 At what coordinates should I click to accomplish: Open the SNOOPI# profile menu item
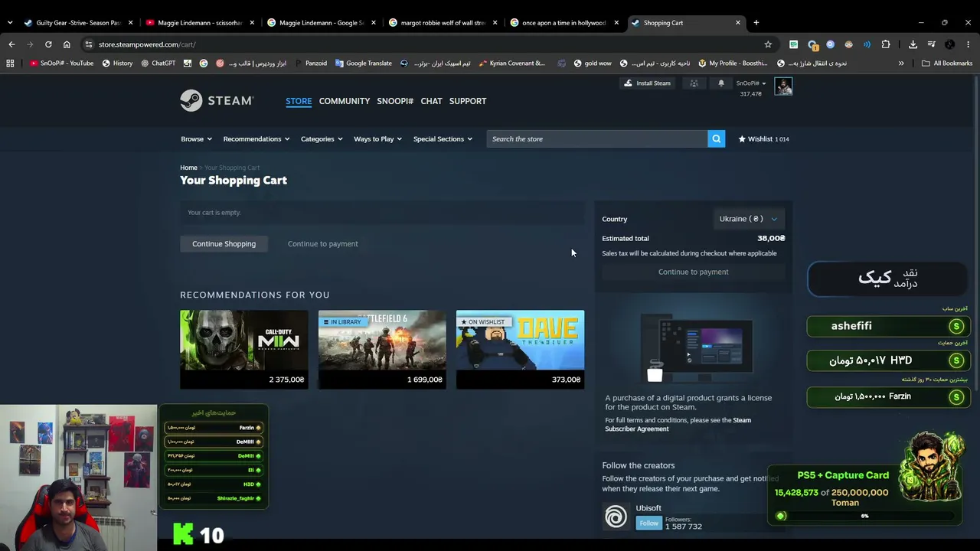[395, 101]
